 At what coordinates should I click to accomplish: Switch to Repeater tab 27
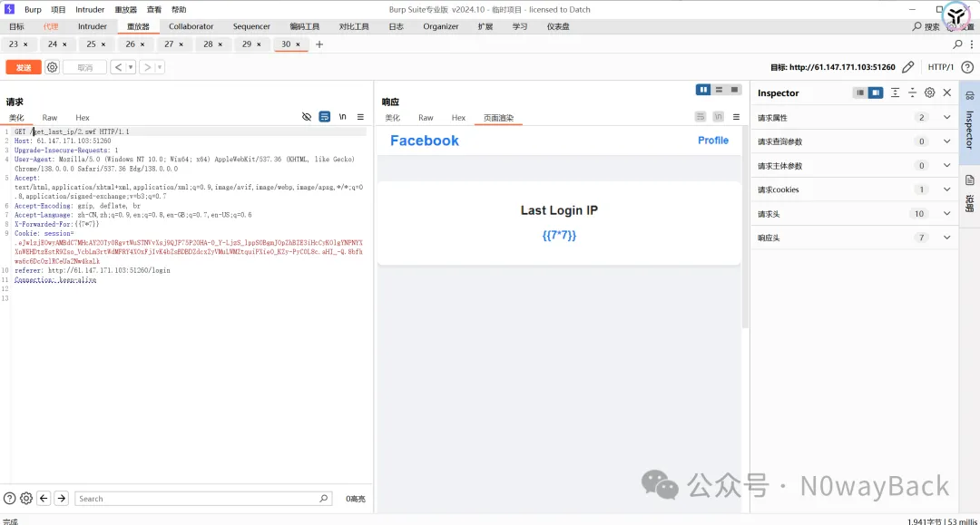pyautogui.click(x=169, y=44)
